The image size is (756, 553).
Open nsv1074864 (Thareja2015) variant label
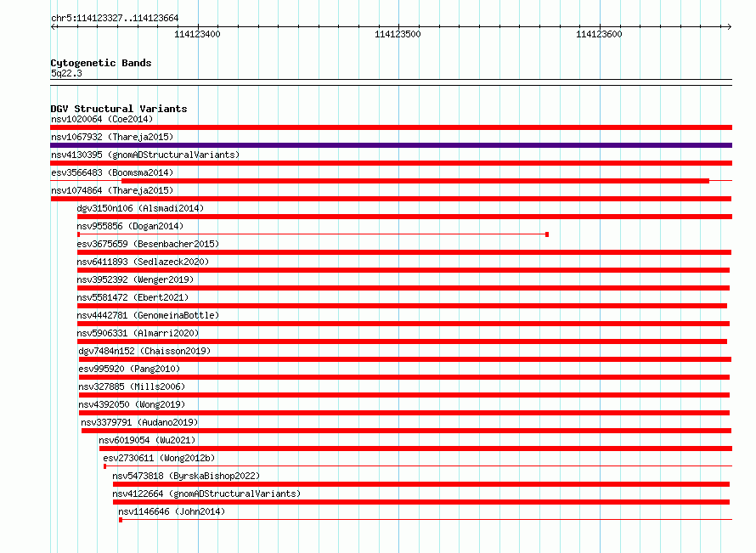(x=112, y=190)
